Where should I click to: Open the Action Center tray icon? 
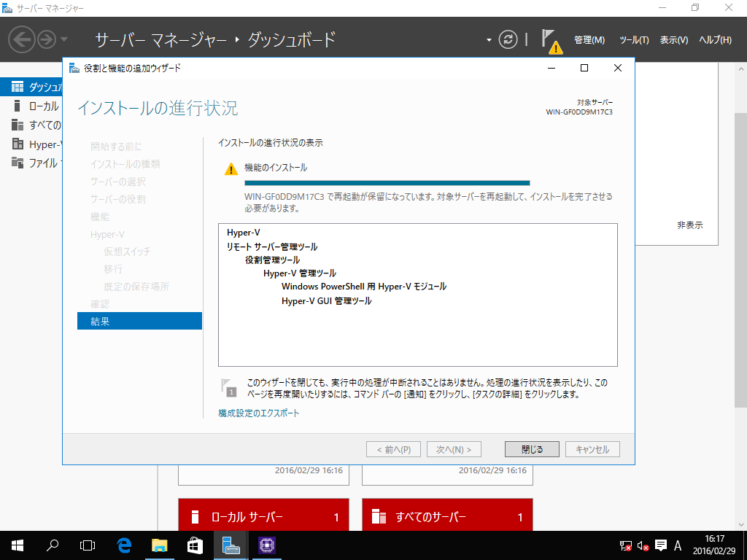pos(661,545)
